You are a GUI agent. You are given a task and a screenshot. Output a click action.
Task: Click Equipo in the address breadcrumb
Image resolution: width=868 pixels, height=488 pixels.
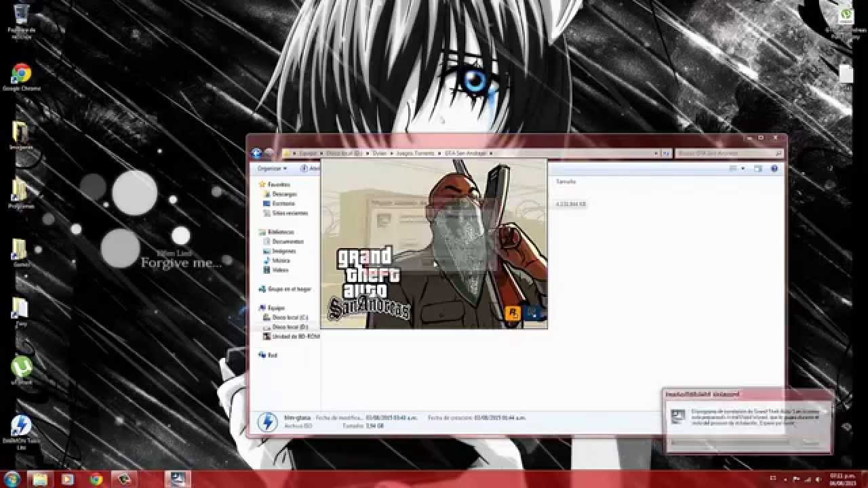click(308, 153)
